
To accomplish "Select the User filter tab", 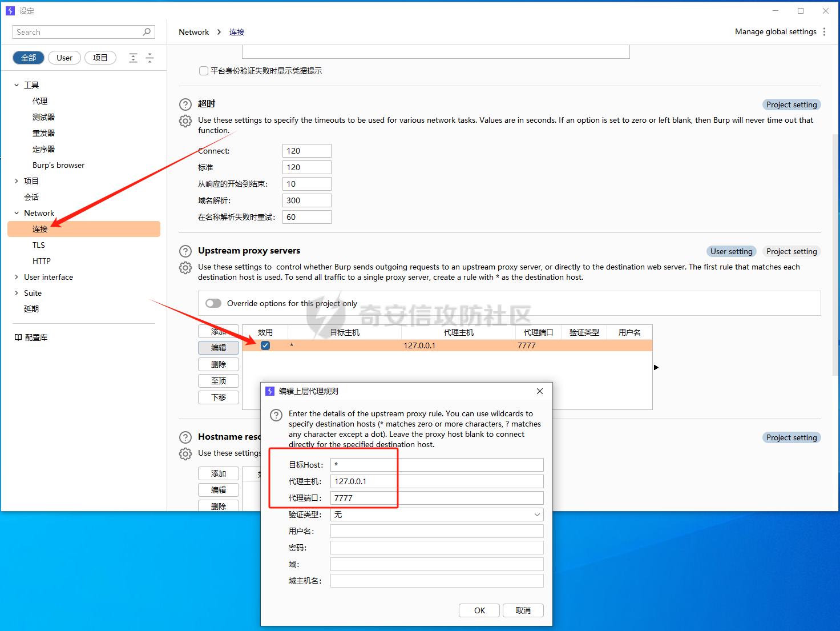I will tap(64, 58).
